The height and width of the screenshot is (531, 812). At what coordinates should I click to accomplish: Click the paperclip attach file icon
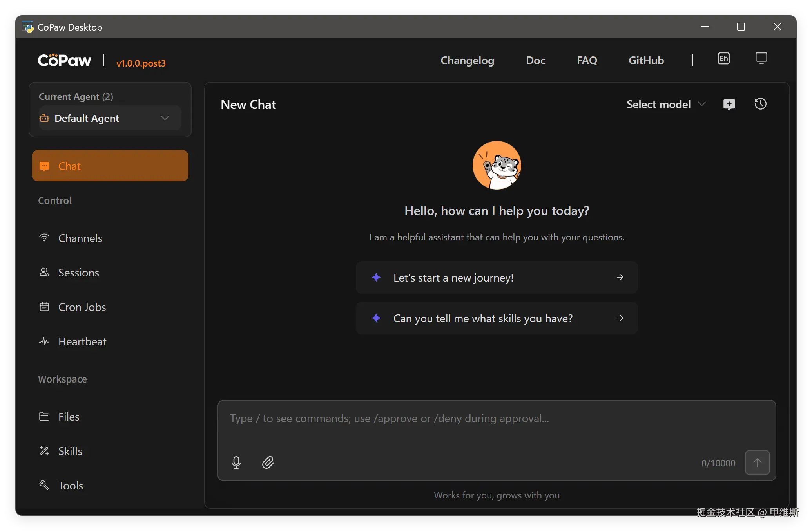268,462
